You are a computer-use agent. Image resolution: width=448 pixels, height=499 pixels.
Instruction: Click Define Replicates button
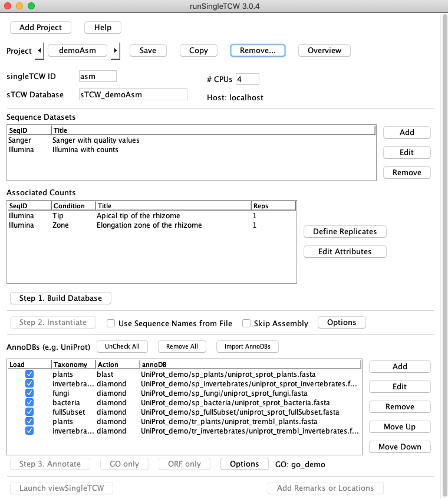(345, 231)
